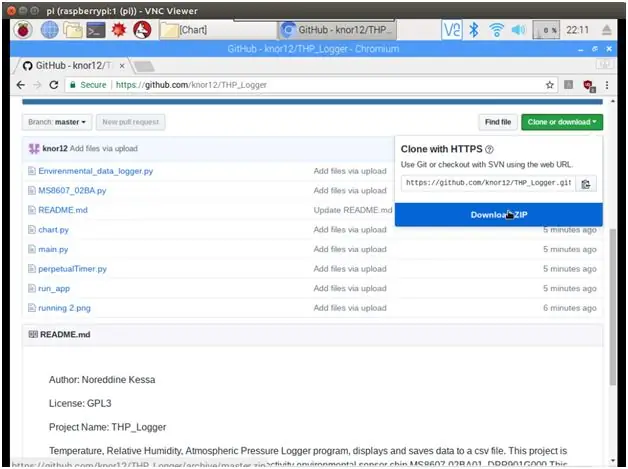The width and height of the screenshot is (628, 469).
Task: Click the Find file button
Action: coord(498,122)
